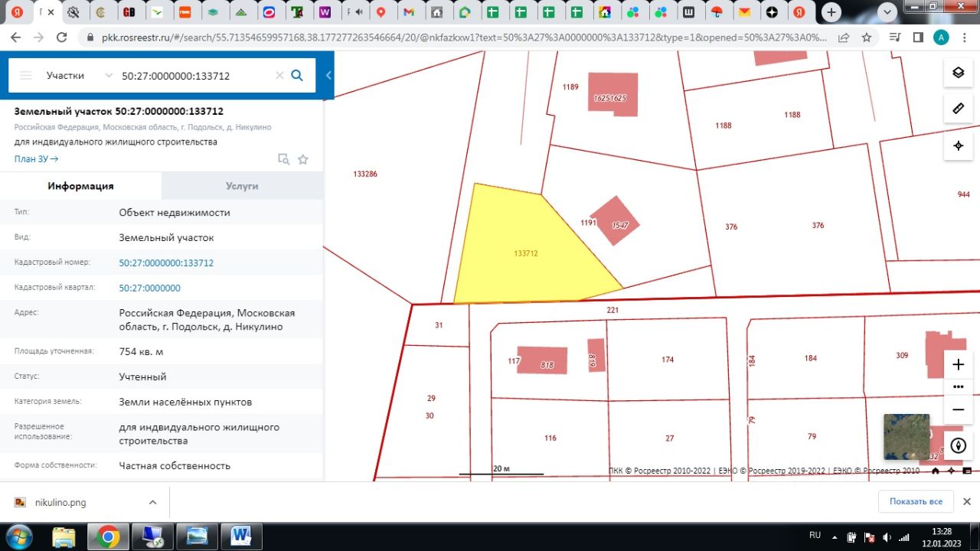Switch to the Услуги tab
This screenshot has height=551, width=980.
coord(242,186)
